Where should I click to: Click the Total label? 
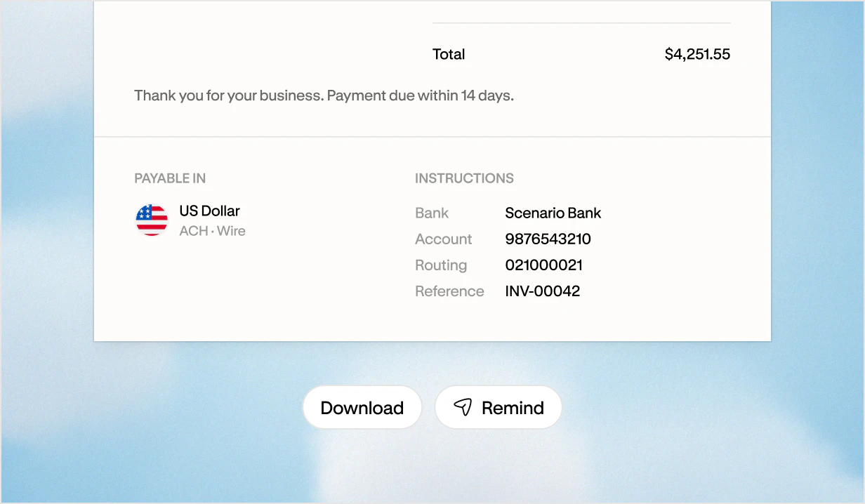point(449,54)
